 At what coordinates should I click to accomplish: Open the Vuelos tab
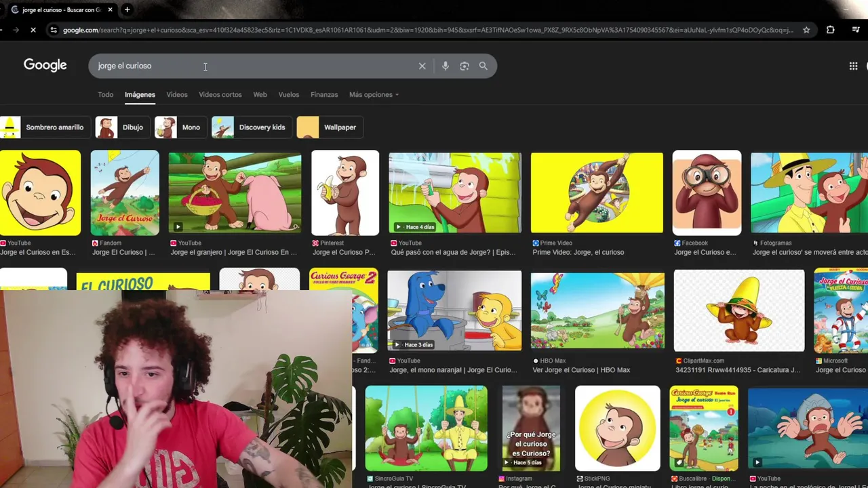pyautogui.click(x=288, y=94)
